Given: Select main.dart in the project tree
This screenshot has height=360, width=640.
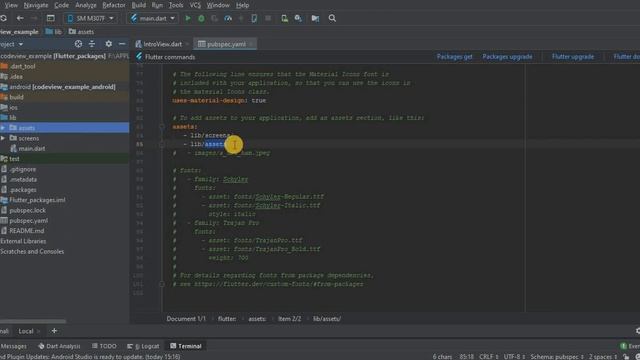Looking at the screenshot, I should tap(32, 149).
